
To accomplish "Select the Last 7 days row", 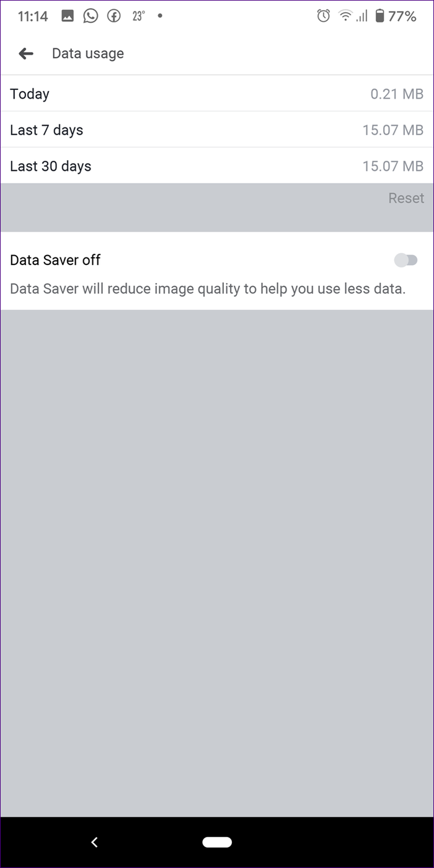I will 216,130.
